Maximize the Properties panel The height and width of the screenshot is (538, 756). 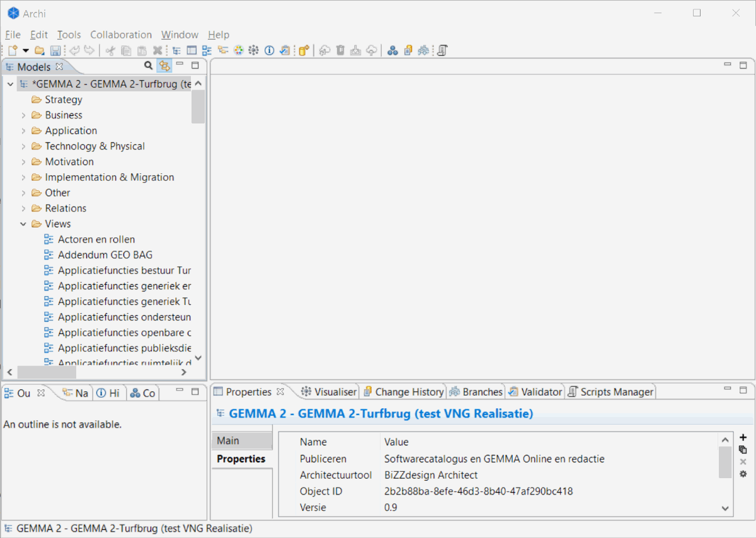coord(743,390)
